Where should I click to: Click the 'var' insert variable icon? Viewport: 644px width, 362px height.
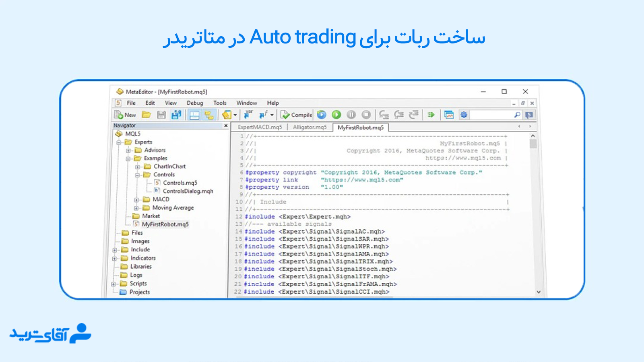248,115
